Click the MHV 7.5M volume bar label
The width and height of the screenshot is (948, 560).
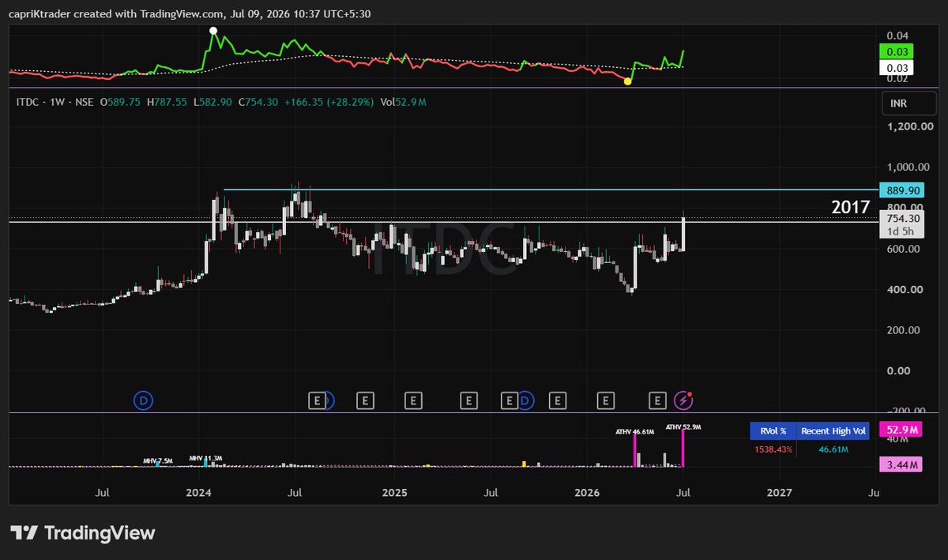click(x=156, y=460)
